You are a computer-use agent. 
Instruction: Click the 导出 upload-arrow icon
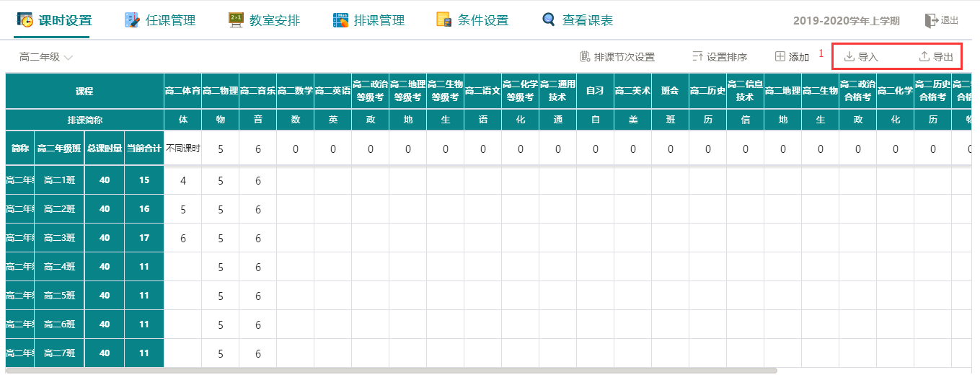tap(924, 56)
